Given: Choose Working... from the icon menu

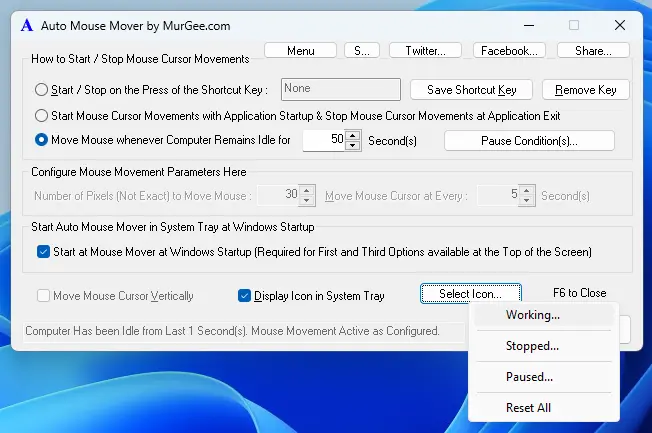Looking at the screenshot, I should click(x=543, y=315).
